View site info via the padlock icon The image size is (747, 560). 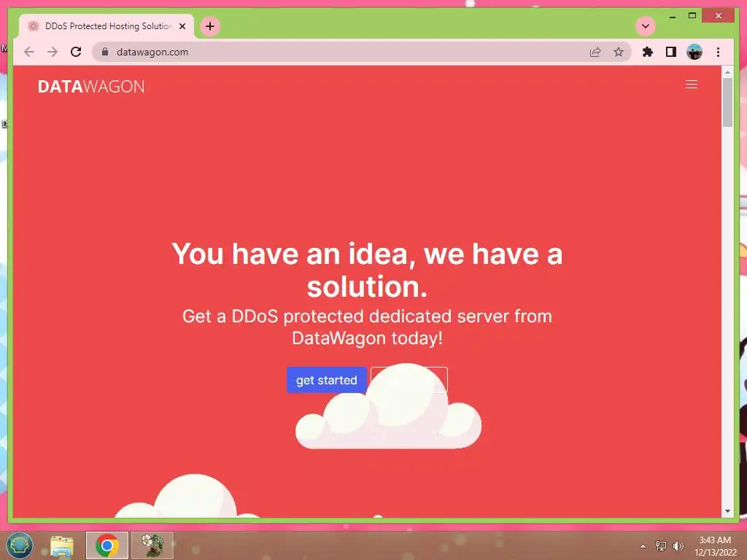click(105, 52)
